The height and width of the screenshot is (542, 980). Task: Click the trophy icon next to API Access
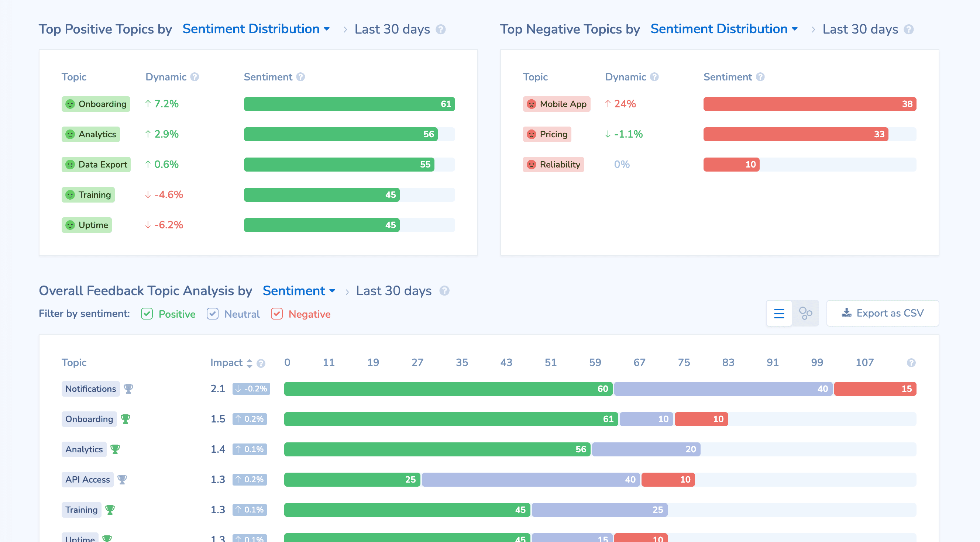click(122, 480)
